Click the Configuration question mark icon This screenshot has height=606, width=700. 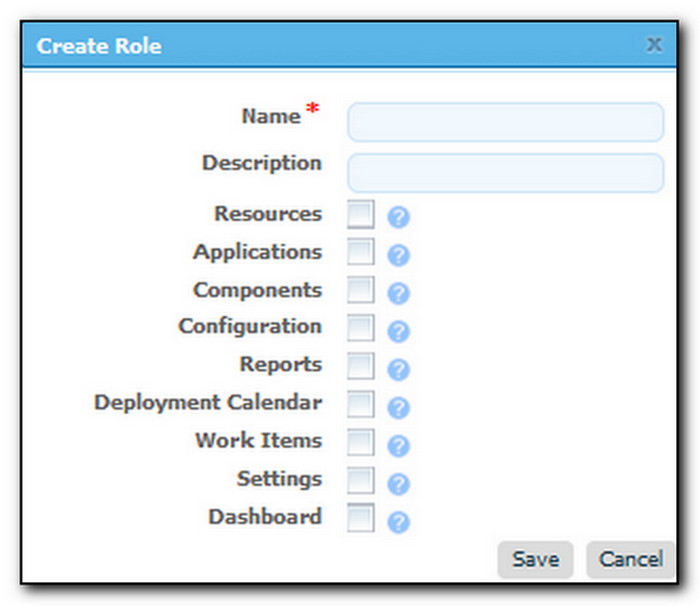pyautogui.click(x=399, y=331)
